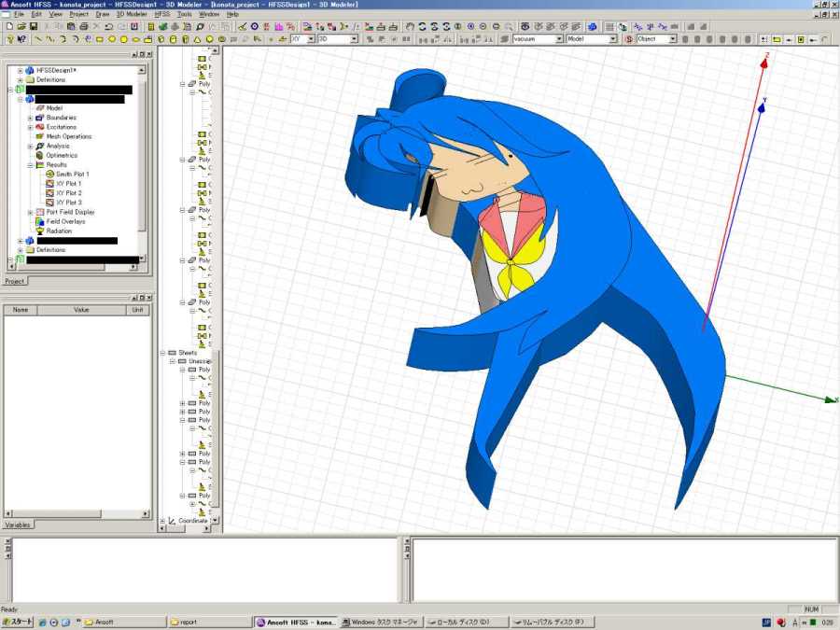
Task: Collapse the Results tree node
Action: (30, 165)
